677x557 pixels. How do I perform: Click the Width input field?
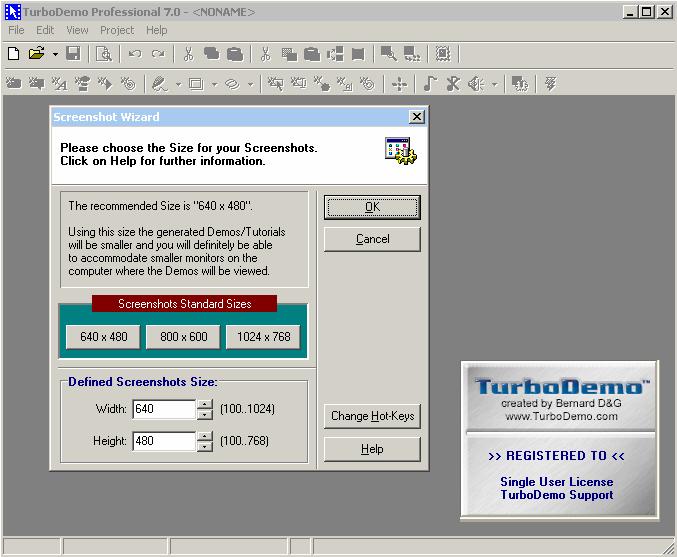click(164, 409)
